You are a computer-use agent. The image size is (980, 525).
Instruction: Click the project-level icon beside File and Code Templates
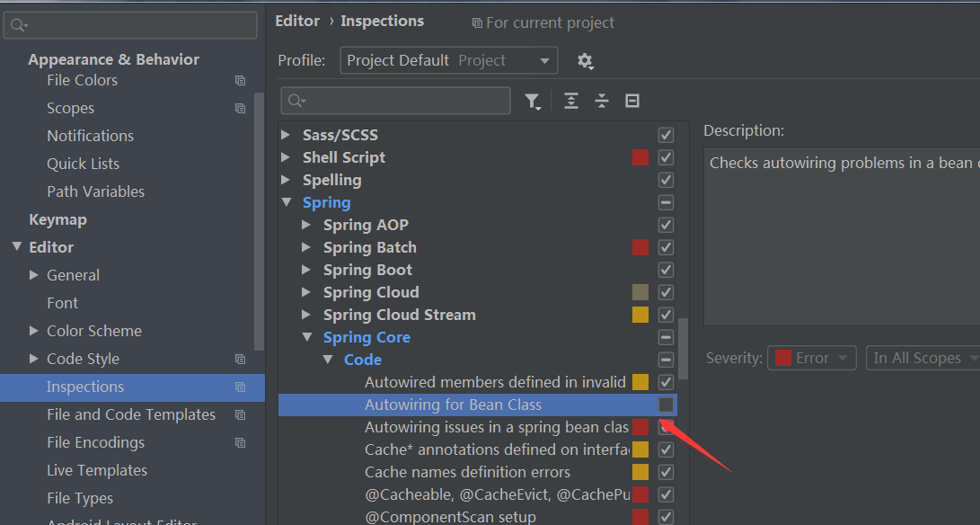click(240, 414)
